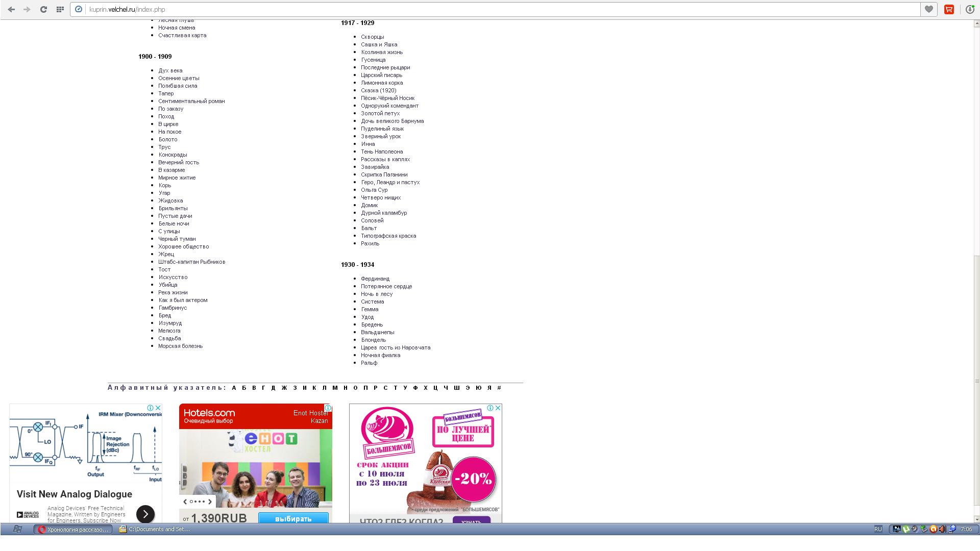Click the arrow button on Analog Dialogue ad
Viewport: 980px width, 551px height.
tap(145, 514)
